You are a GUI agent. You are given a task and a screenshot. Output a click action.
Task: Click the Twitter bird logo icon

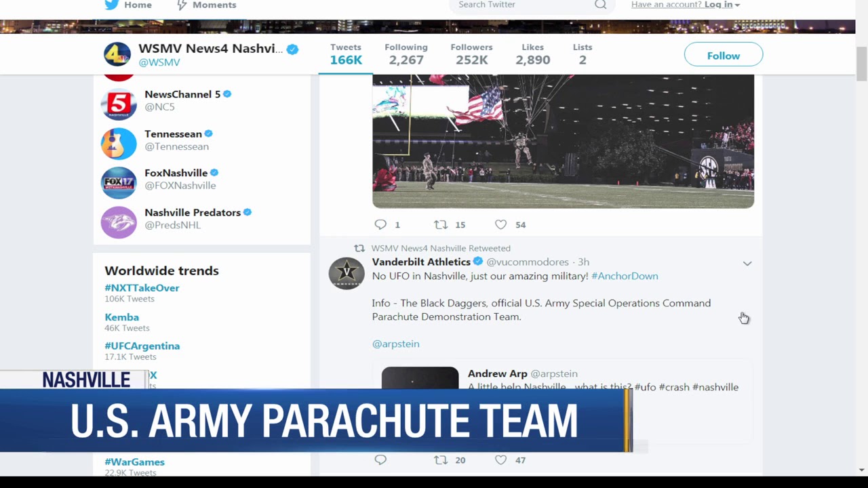[x=111, y=5]
